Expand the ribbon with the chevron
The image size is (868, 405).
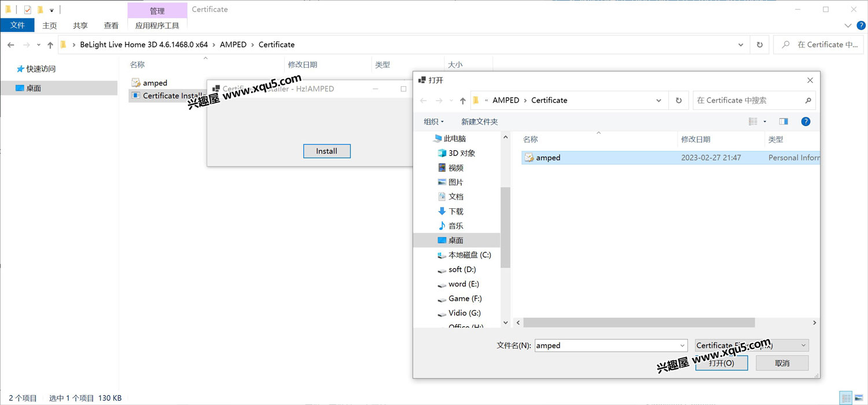pos(848,25)
